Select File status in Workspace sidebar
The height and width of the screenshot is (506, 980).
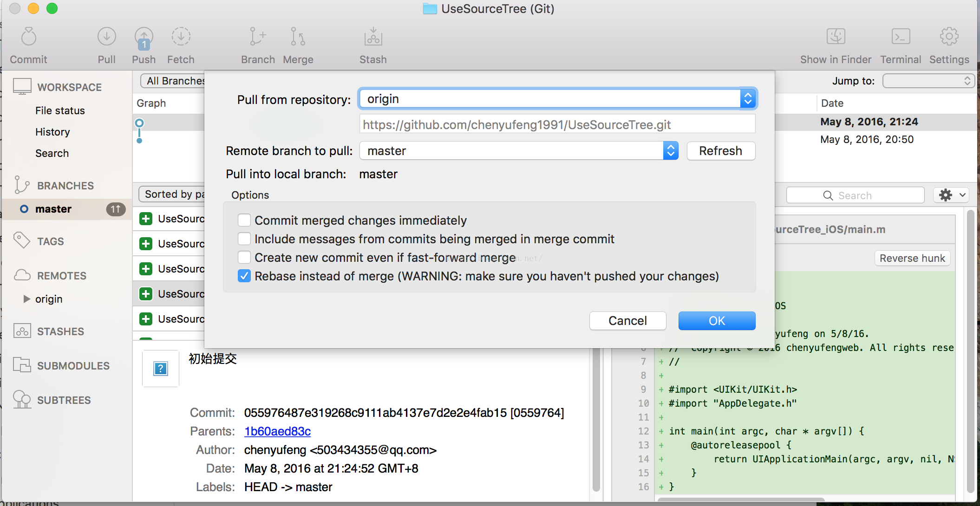tap(60, 110)
